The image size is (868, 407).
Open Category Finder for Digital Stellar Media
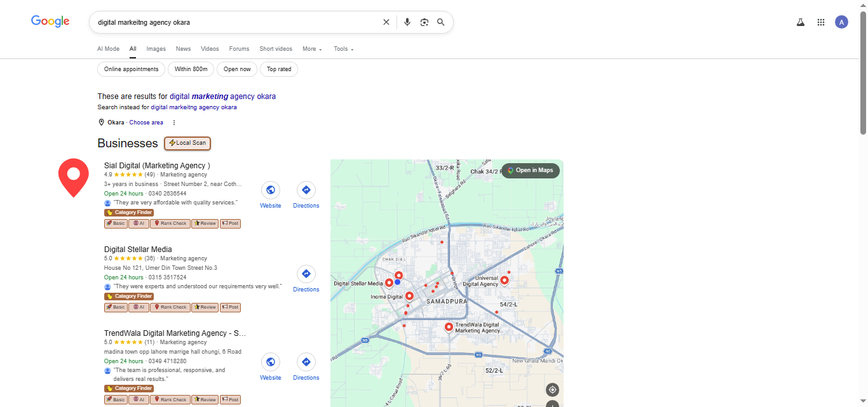(x=129, y=297)
